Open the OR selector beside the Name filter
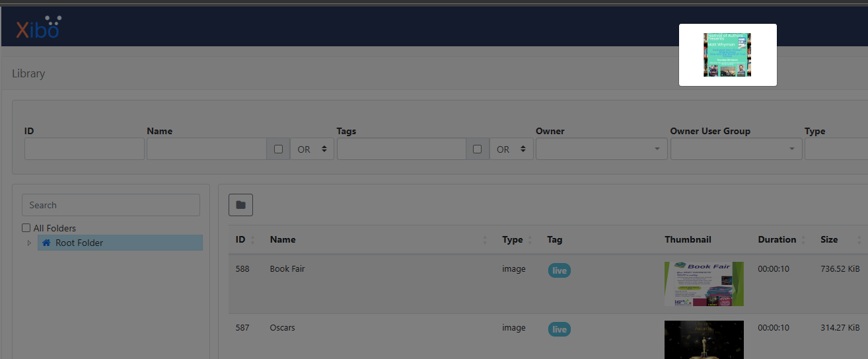This screenshot has width=868, height=359. point(312,149)
